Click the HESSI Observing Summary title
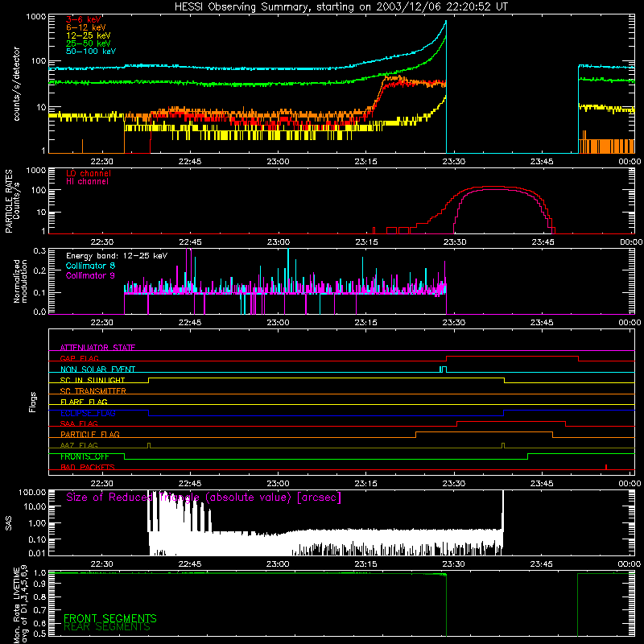Screen dimensions: 644x644 tap(341, 7)
